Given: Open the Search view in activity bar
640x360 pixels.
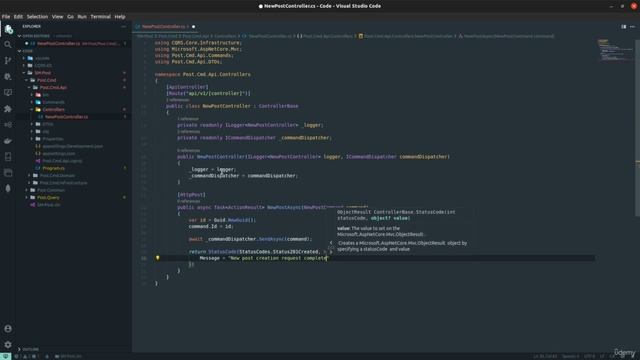Looking at the screenshot, I should (8, 44).
